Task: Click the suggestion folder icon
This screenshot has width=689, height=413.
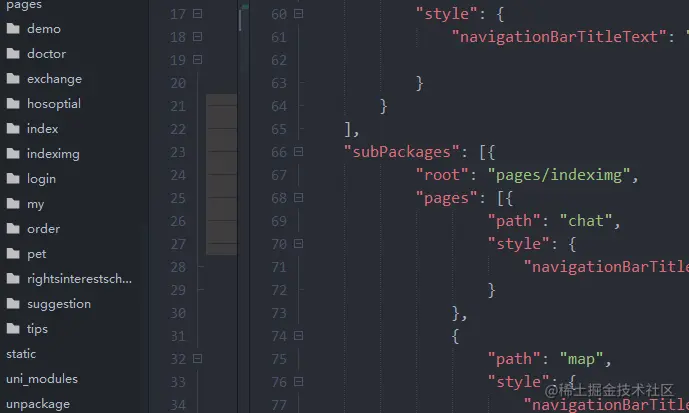Action: pyautogui.click(x=13, y=304)
